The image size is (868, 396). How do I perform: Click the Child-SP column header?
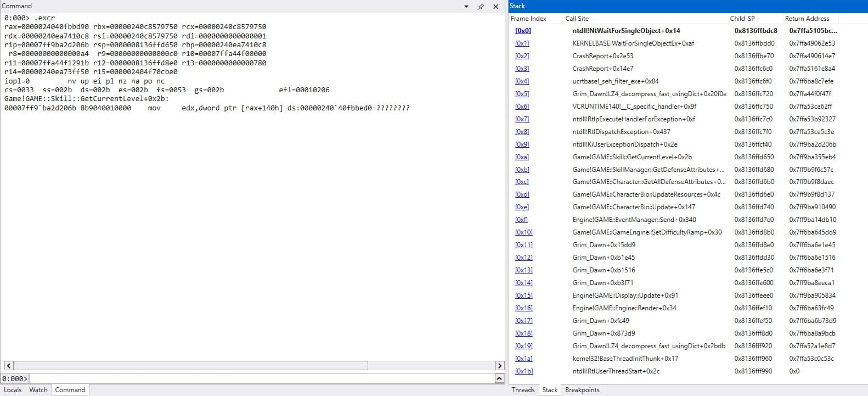click(742, 19)
